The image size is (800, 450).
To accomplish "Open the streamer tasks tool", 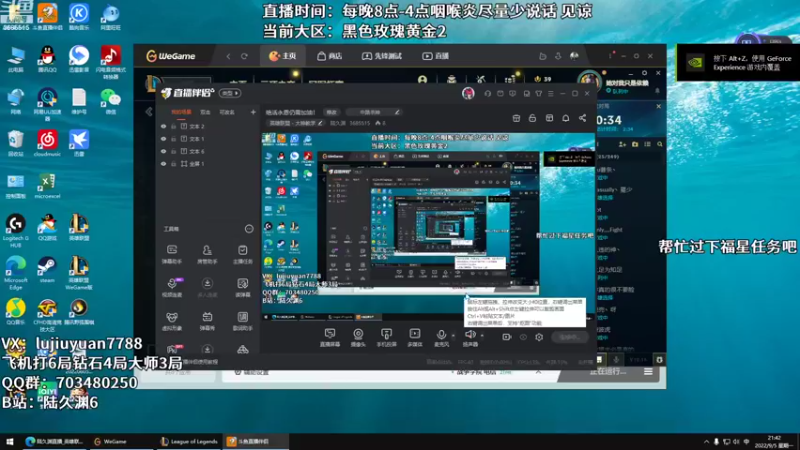I will point(242,254).
